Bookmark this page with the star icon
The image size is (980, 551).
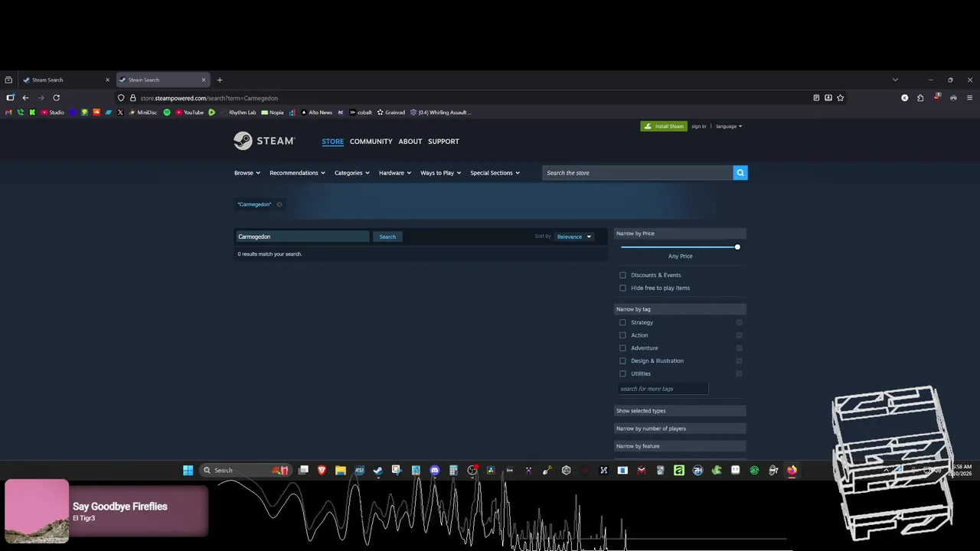(x=840, y=98)
